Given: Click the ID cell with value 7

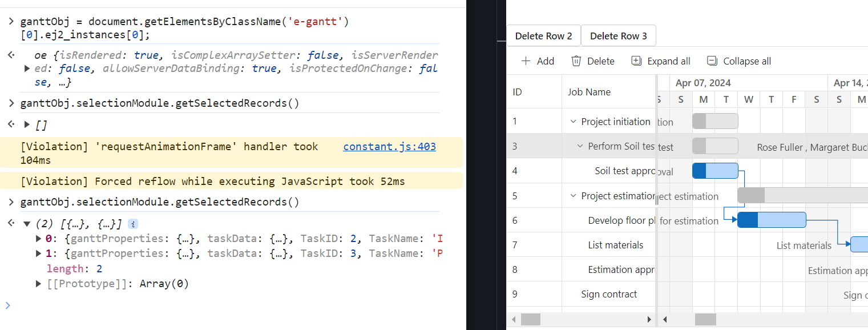Looking at the screenshot, I should (534, 245).
